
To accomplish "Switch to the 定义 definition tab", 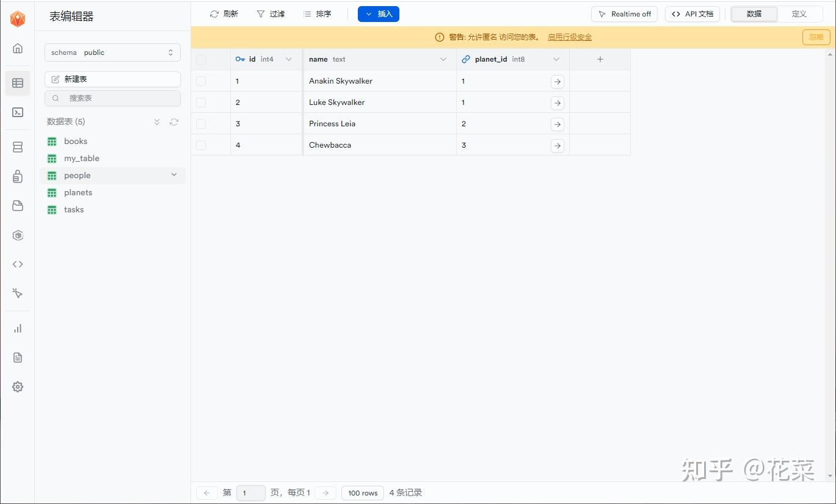I will [799, 14].
